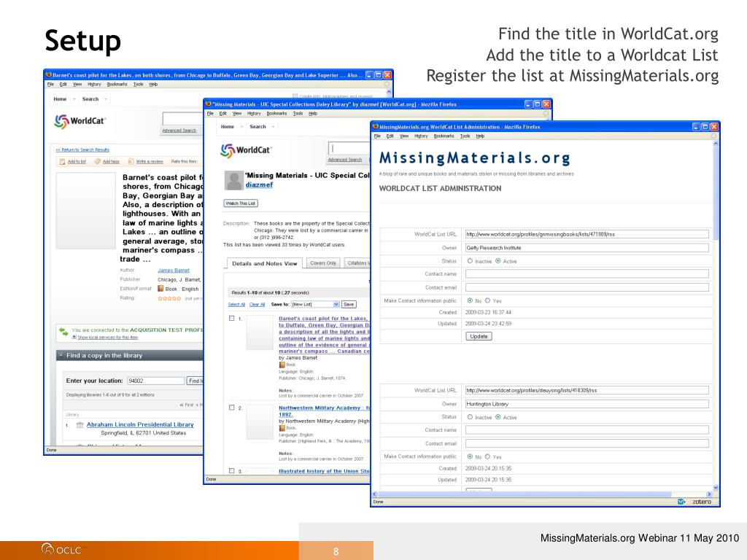Click the book icon under by James Barnet
747x560 pixels.
(282, 365)
